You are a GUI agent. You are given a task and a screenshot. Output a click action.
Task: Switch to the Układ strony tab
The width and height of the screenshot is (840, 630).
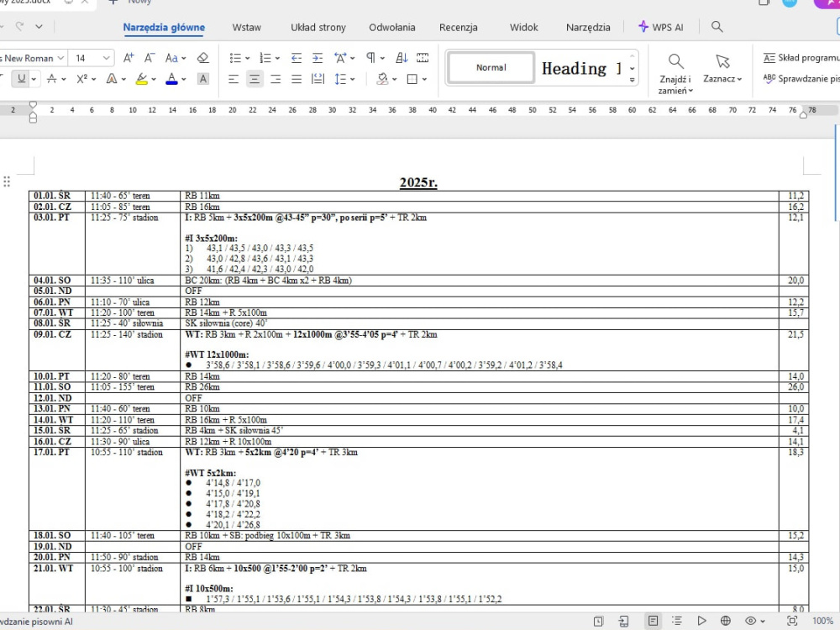click(x=318, y=28)
